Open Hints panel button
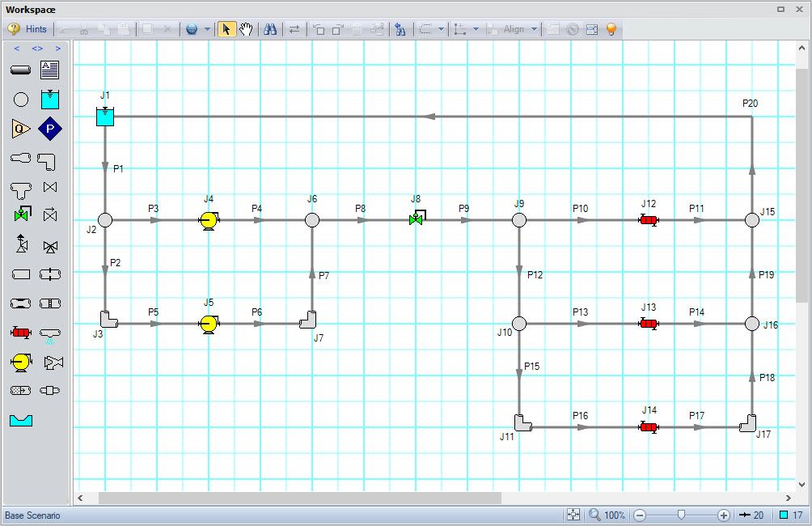The height and width of the screenshot is (526, 812). [27, 29]
